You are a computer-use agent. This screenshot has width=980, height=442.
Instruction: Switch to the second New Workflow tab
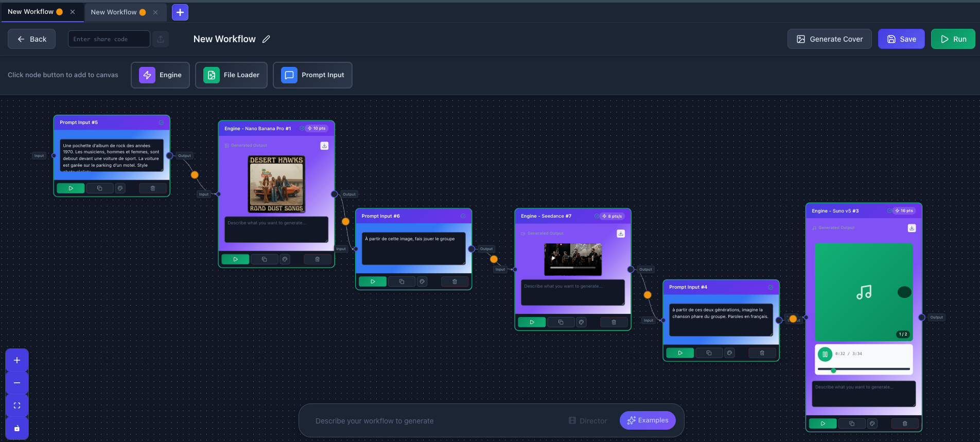click(114, 12)
